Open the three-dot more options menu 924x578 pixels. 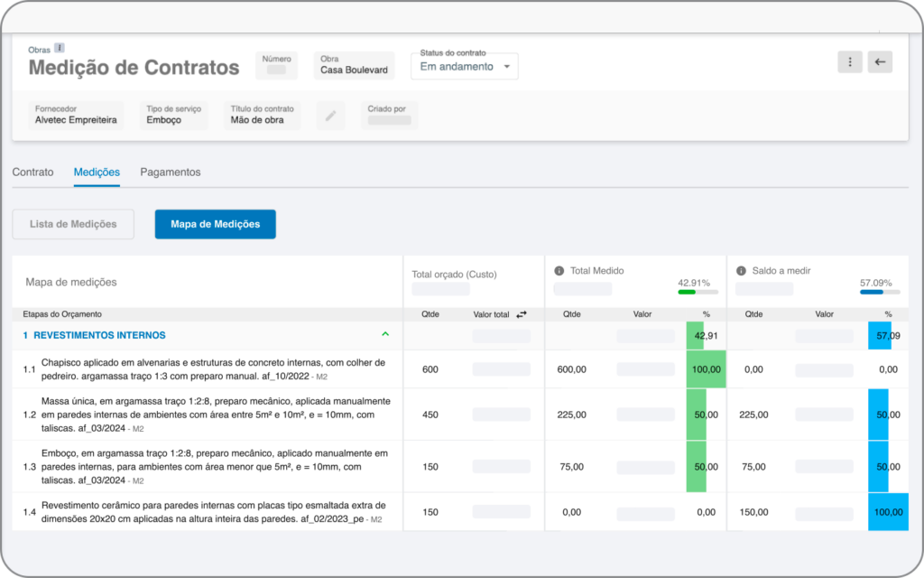(849, 62)
